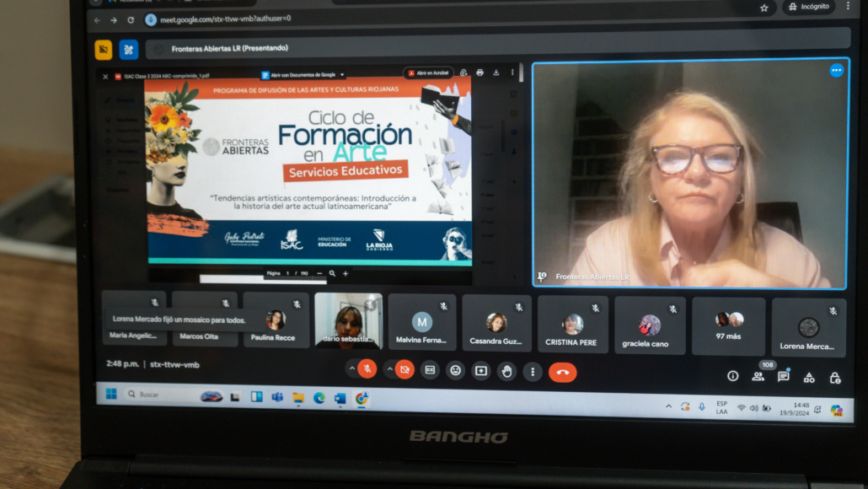Select Casandra Guz participant tile
Image resolution: width=868 pixels, height=489 pixels.
coord(496,324)
